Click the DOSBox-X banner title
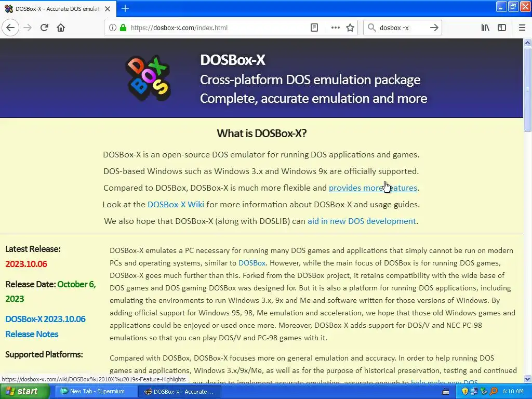The width and height of the screenshot is (532, 399). 233,60
